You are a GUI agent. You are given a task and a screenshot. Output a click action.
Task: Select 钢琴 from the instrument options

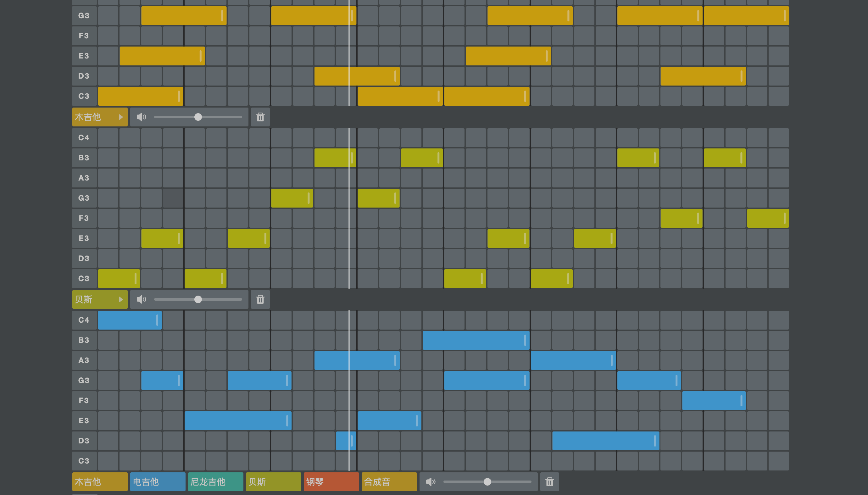(x=331, y=481)
